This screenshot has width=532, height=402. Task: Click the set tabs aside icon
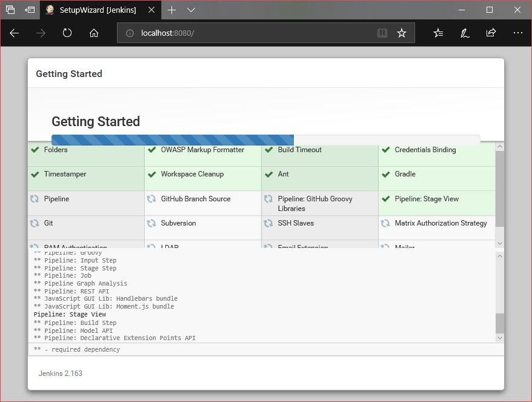[x=30, y=10]
